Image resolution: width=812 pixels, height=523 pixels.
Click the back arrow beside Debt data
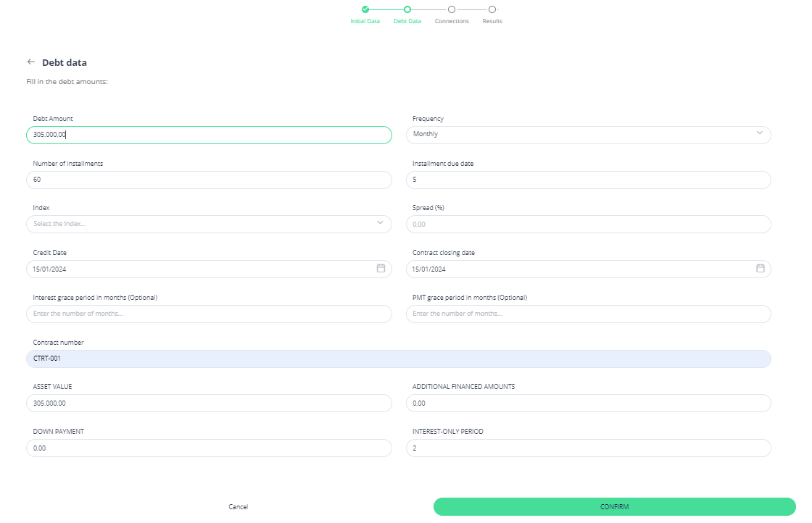[31, 62]
